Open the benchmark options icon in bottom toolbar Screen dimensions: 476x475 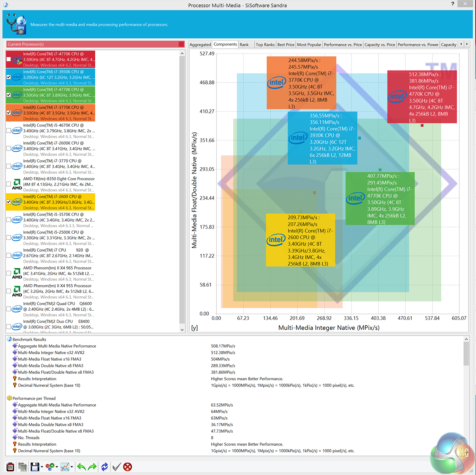click(x=10, y=467)
